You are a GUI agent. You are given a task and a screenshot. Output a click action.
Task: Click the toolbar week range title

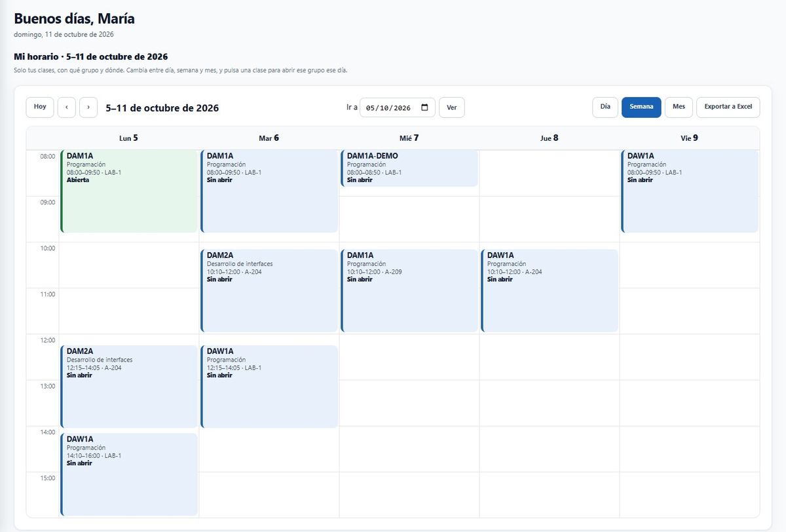(x=162, y=108)
